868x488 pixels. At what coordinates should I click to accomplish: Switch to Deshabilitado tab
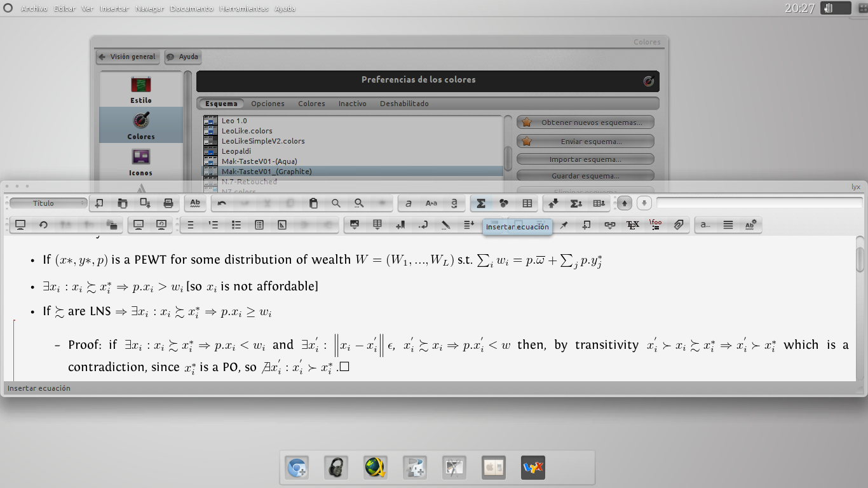tap(404, 104)
